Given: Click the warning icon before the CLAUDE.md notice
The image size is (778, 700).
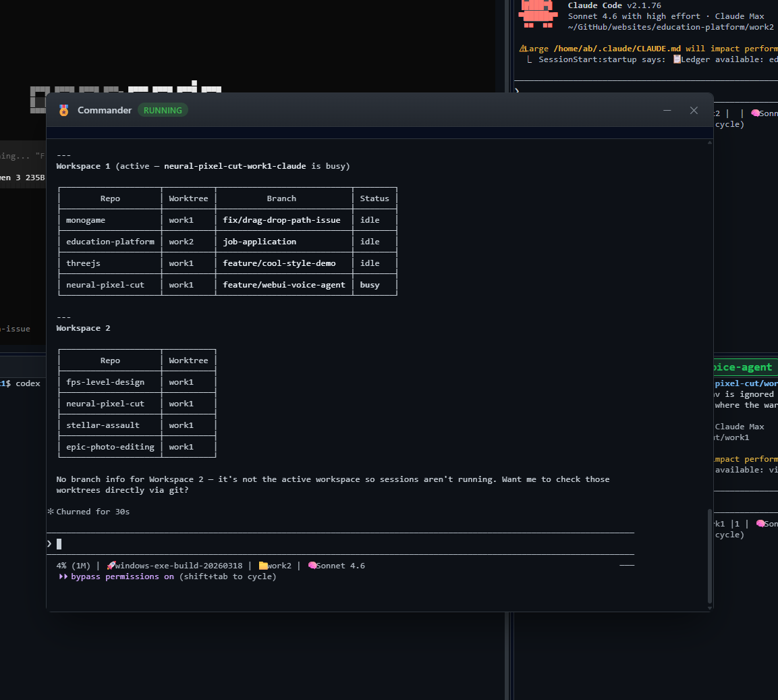Looking at the screenshot, I should point(524,48).
